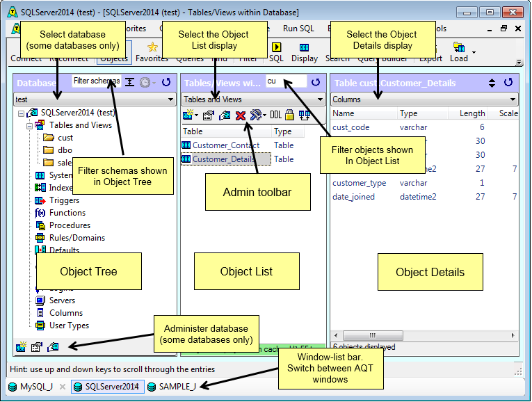Click the cust_code column entry
The height and width of the screenshot is (402, 532).
(350, 127)
